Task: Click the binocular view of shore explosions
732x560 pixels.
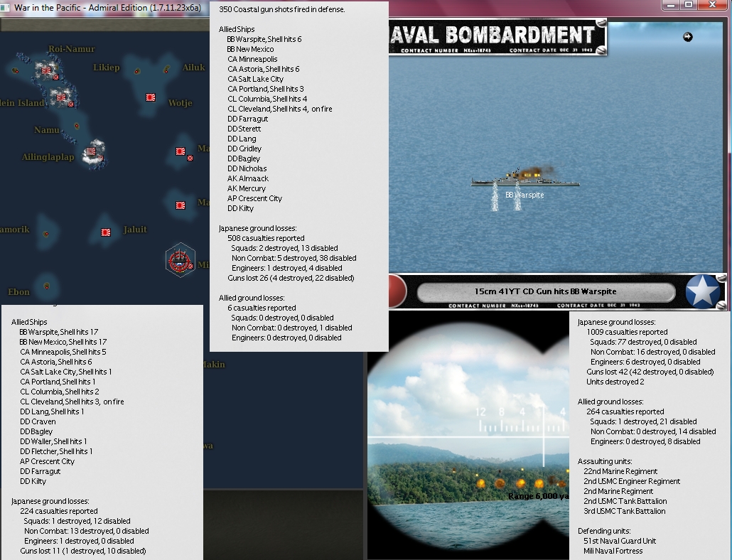Action: pyautogui.click(x=468, y=436)
